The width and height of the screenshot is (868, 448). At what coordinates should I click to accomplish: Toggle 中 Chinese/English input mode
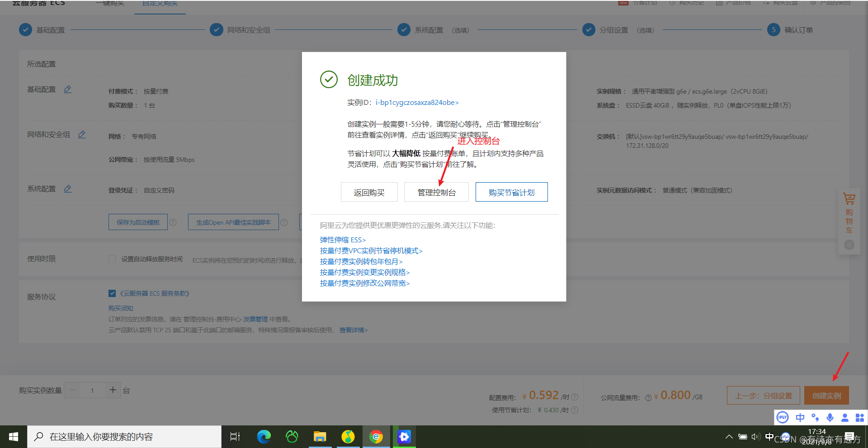point(800,417)
